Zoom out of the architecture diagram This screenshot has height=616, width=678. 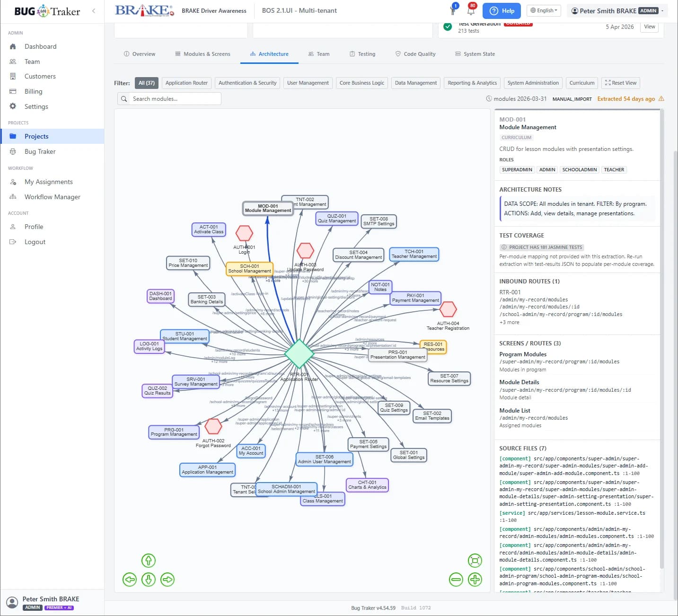pyautogui.click(x=456, y=580)
